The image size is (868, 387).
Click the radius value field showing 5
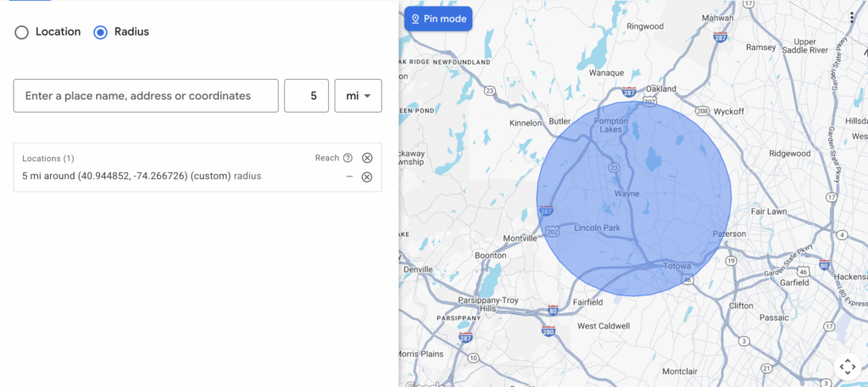(306, 96)
